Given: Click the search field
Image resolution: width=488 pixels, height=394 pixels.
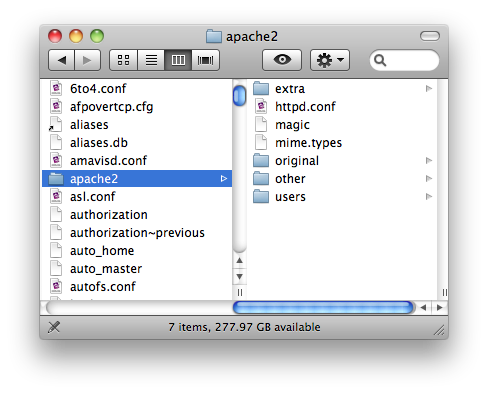Looking at the screenshot, I should point(404,60).
